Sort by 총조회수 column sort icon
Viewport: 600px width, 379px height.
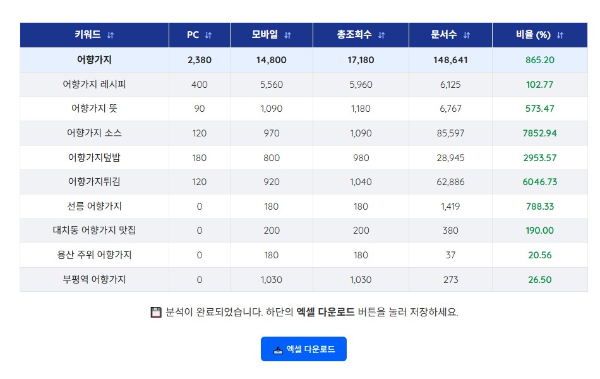click(381, 35)
